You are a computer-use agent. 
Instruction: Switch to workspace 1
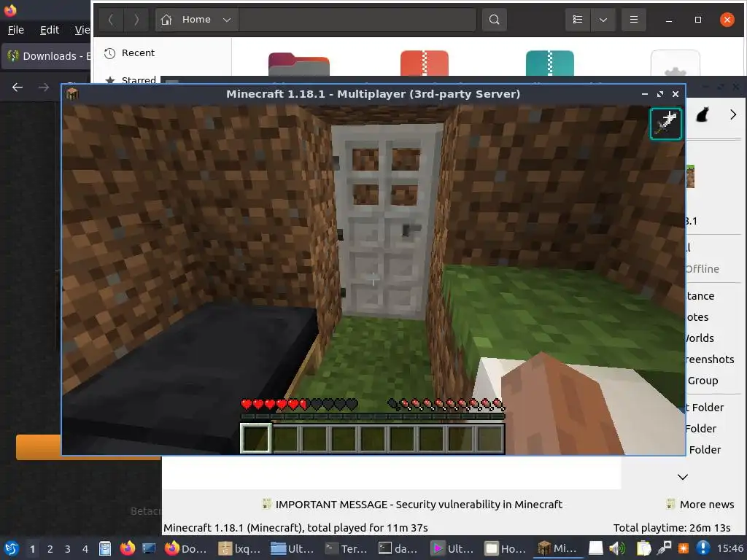point(32,549)
